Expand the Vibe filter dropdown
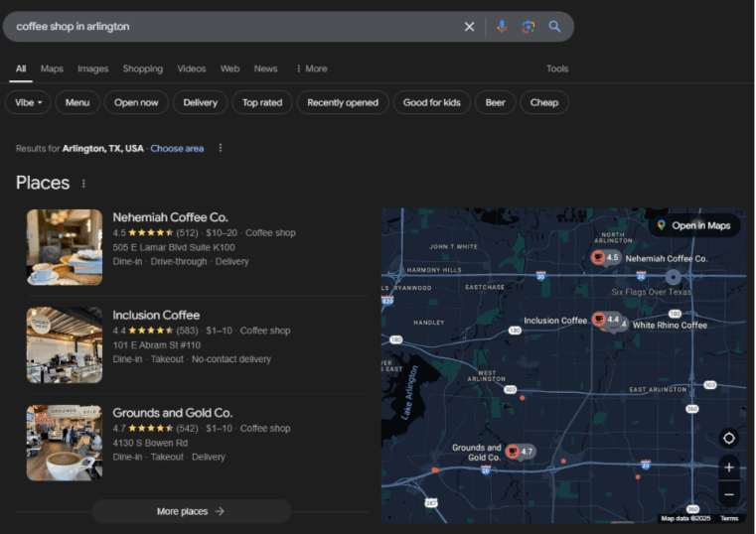This screenshot has height=534, width=756. (x=28, y=102)
